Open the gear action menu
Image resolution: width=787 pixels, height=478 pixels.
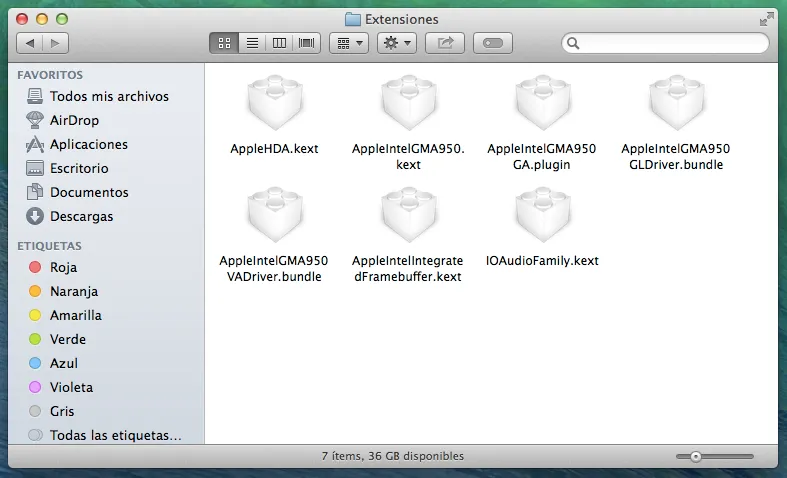point(397,43)
